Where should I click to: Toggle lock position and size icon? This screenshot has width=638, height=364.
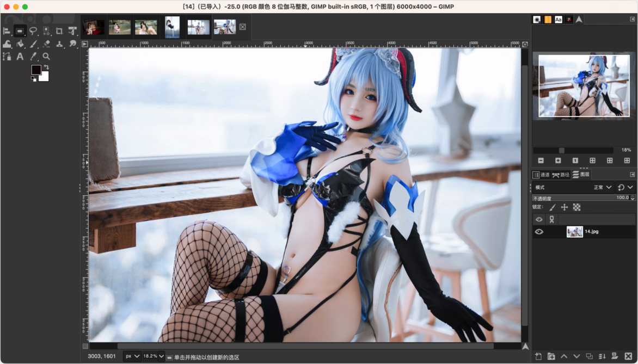(565, 207)
